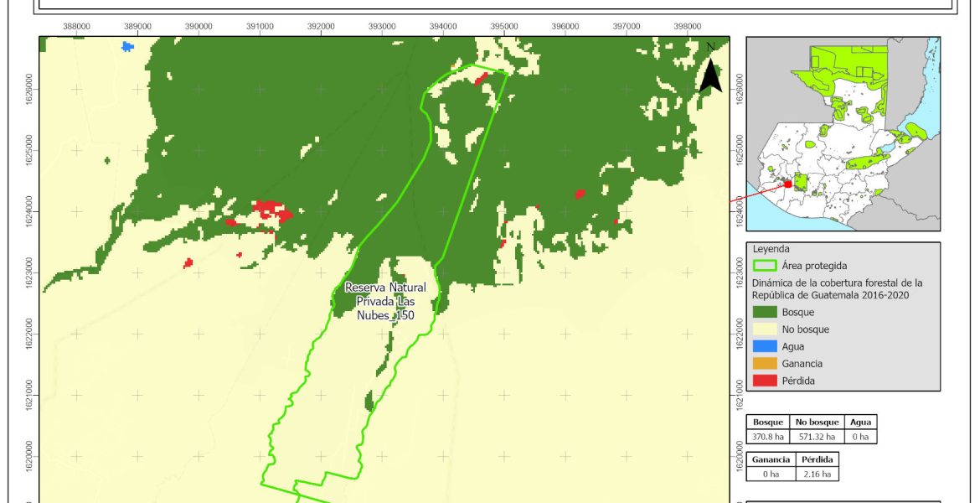Image resolution: width=980 pixels, height=503 pixels.
Task: Click the Leyenda heading in legend panel
Action: (x=771, y=249)
